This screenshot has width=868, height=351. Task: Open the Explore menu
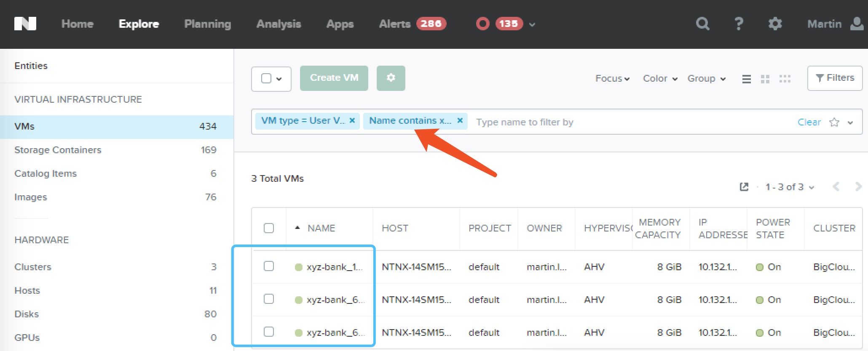139,24
